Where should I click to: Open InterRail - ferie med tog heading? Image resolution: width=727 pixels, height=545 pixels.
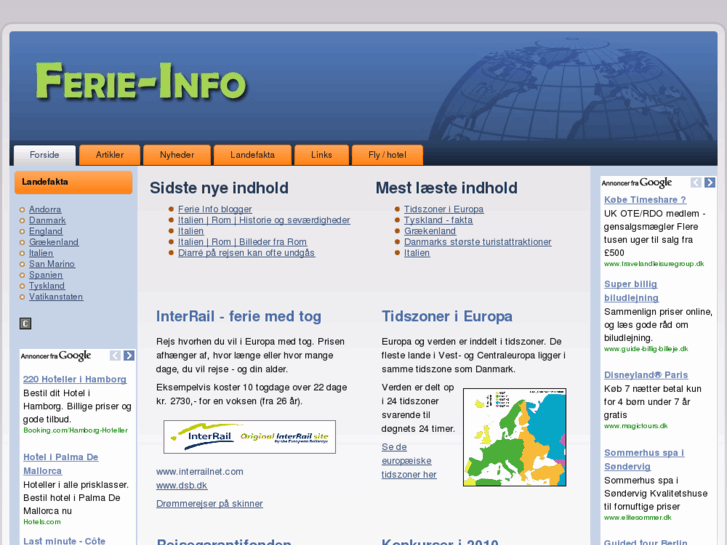coord(239,316)
